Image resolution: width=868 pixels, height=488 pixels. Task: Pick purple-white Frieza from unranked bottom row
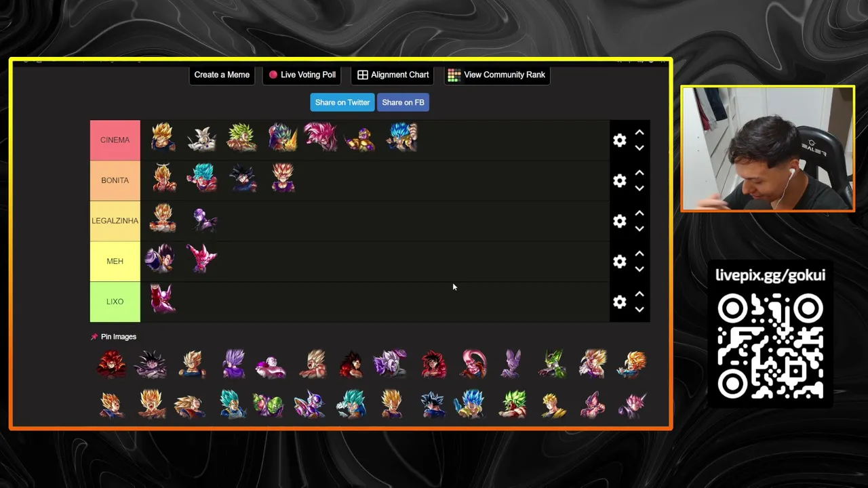coord(310,405)
